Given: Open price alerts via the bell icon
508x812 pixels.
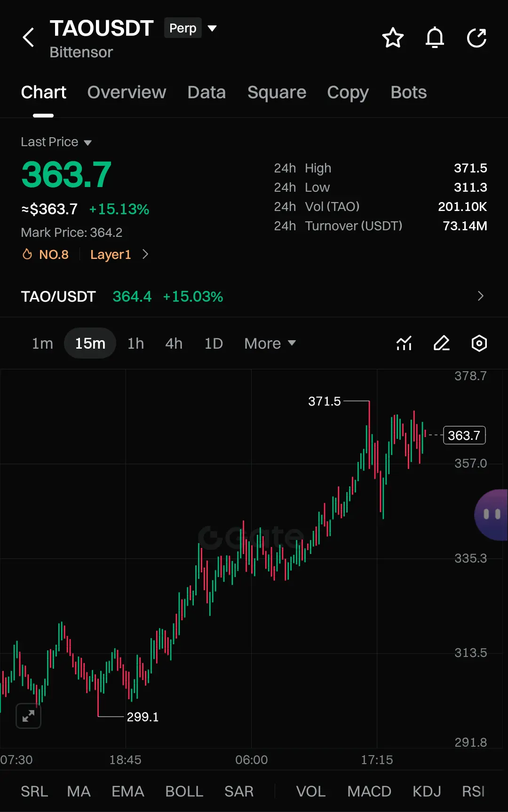Looking at the screenshot, I should (x=435, y=38).
